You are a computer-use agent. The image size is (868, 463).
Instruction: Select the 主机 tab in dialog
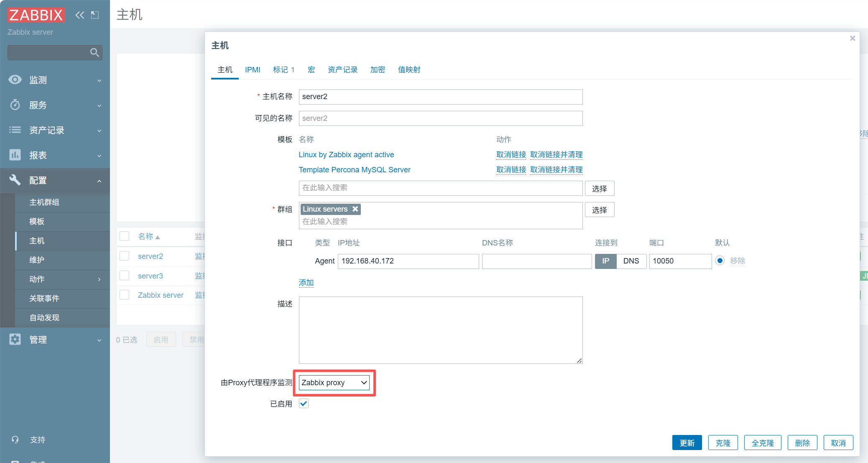(225, 70)
